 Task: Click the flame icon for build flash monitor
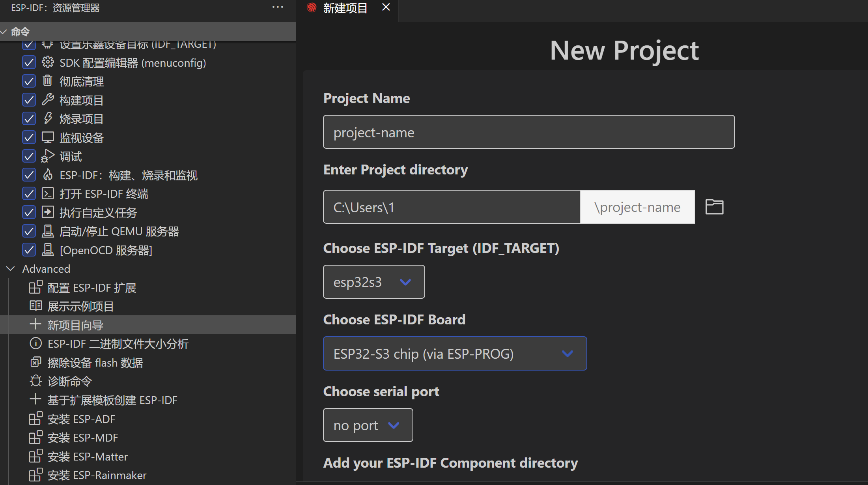click(48, 175)
